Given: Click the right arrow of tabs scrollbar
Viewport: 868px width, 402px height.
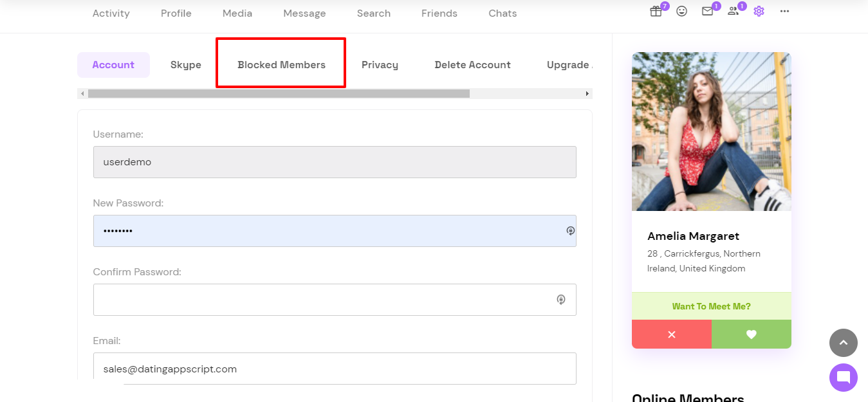Looking at the screenshot, I should [587, 93].
